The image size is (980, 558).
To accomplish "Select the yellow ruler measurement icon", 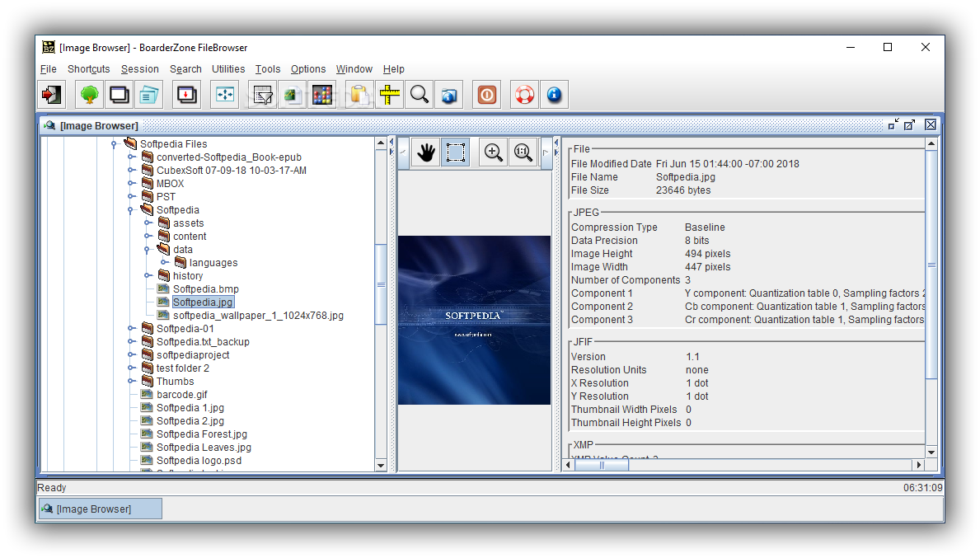I will (389, 95).
